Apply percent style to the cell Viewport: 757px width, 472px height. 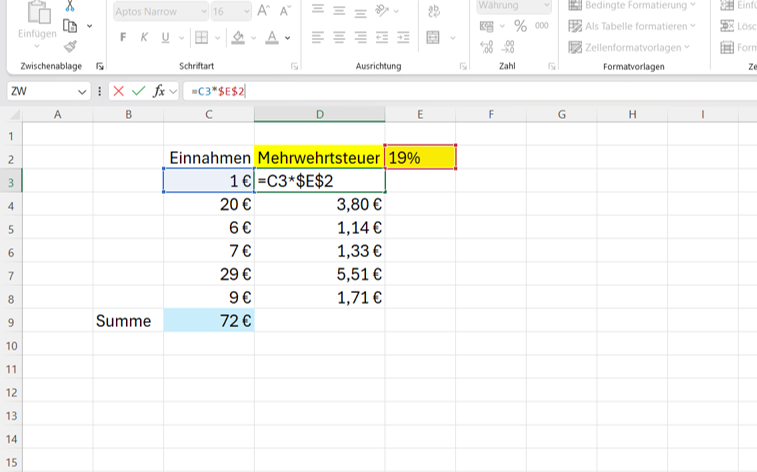coord(520,25)
